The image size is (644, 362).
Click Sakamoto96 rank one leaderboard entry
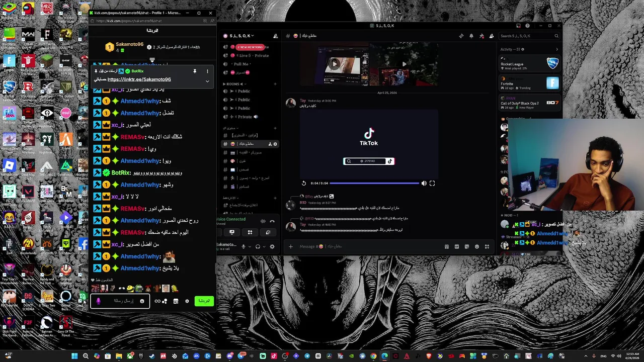(x=124, y=47)
